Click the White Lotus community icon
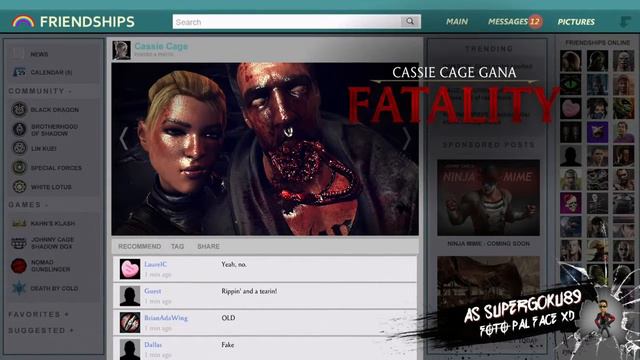The height and width of the screenshot is (360, 640). (x=19, y=187)
